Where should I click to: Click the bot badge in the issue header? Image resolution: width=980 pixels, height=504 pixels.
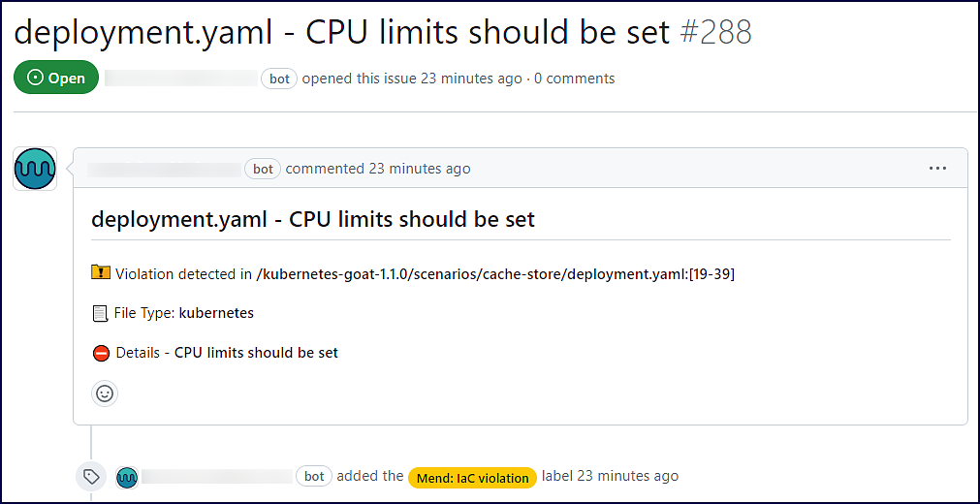coord(279,79)
